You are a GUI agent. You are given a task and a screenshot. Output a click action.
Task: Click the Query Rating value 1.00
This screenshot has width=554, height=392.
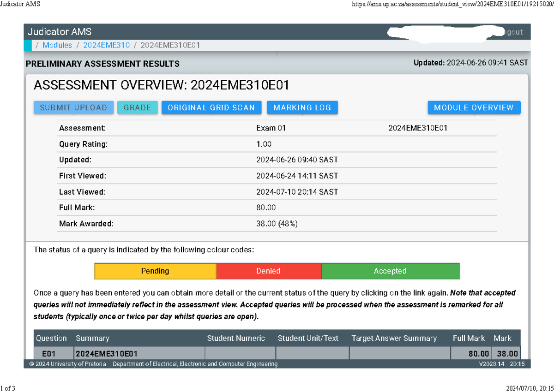click(x=264, y=144)
